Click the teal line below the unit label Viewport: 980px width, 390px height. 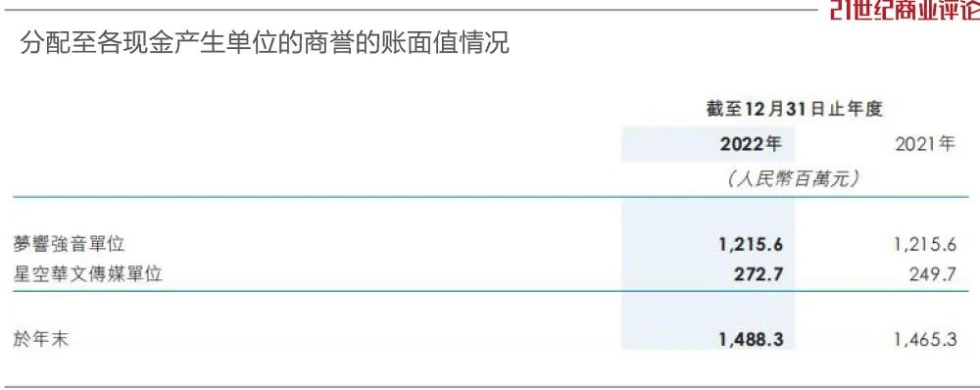(x=491, y=198)
